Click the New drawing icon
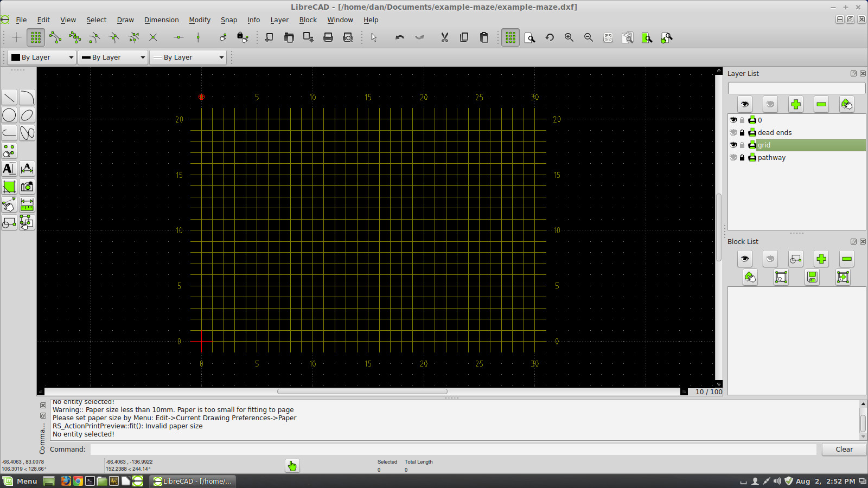 coord(269,37)
